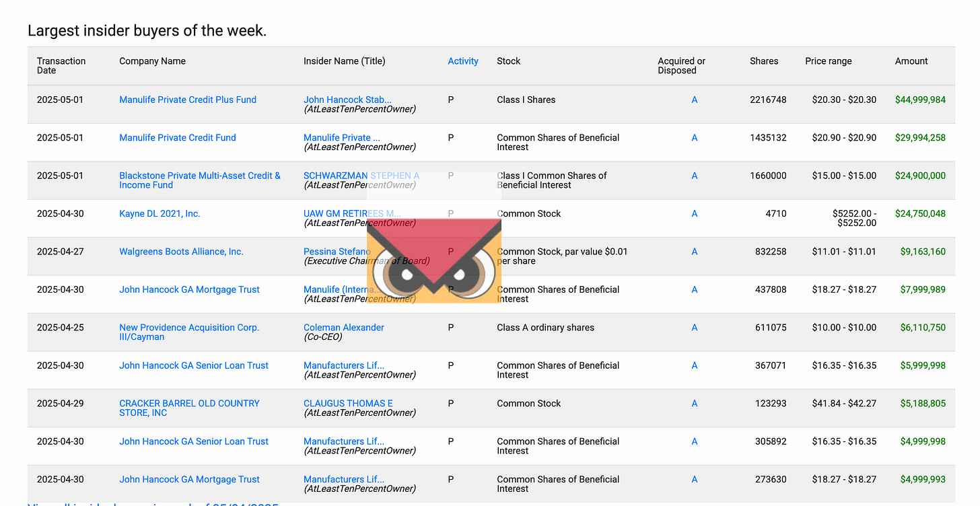The width and height of the screenshot is (980, 506).
Task: View insider Pessina Stefano profile
Action: coord(337,252)
